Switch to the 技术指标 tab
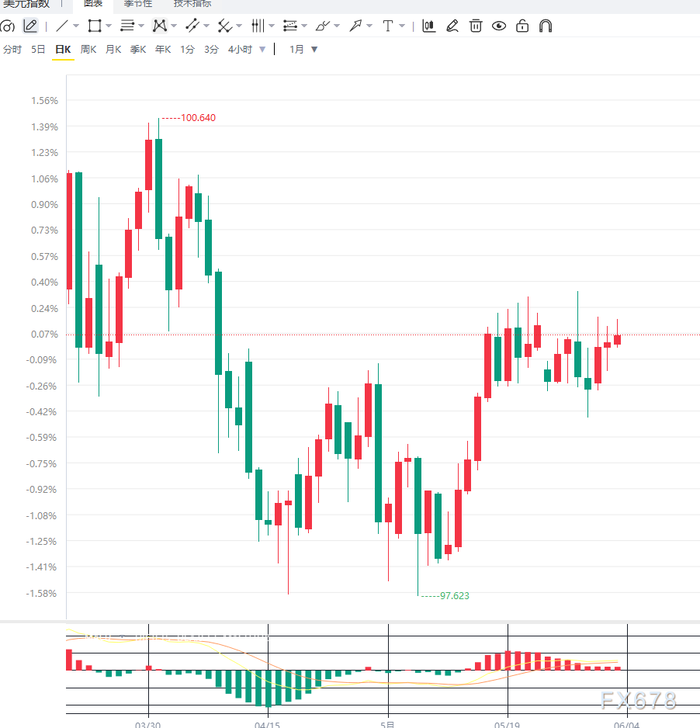Screen dimensions: 700x728 coord(192,4)
